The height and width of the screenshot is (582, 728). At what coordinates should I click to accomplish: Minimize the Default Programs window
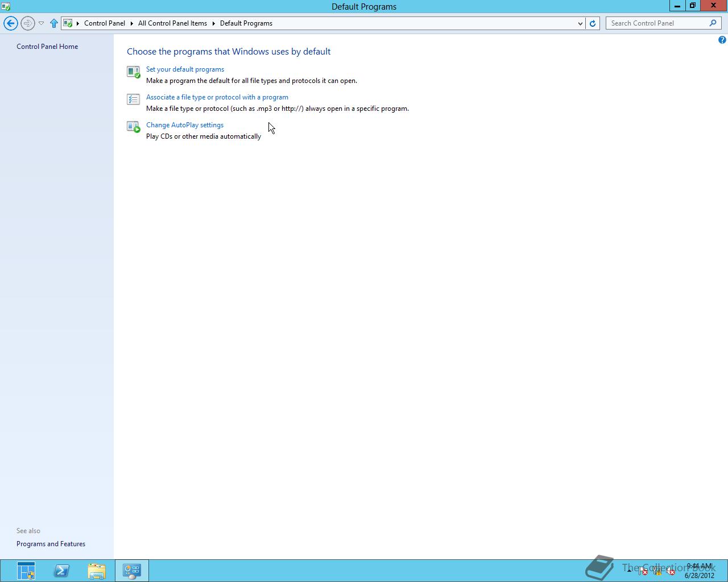677,6
